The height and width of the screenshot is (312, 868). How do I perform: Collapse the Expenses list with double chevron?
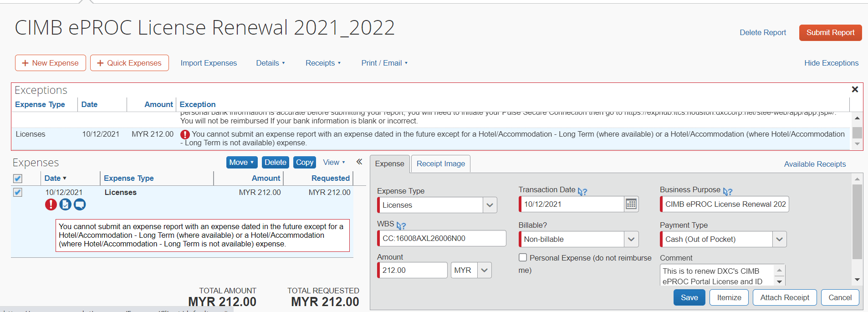[359, 162]
